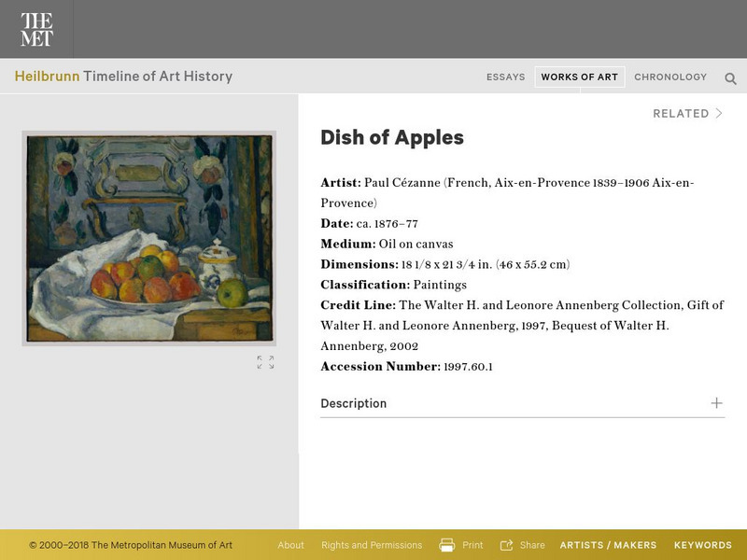Click the Description section heading
747x560 pixels.
353,403
